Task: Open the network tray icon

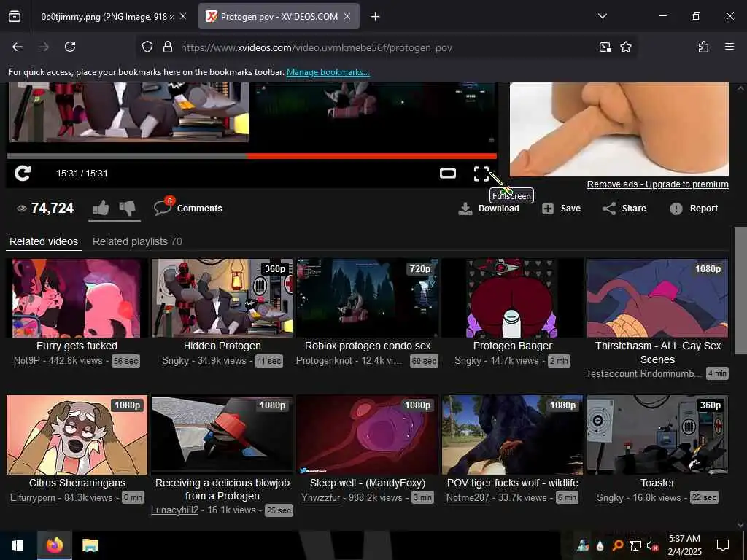Action: (x=635, y=545)
